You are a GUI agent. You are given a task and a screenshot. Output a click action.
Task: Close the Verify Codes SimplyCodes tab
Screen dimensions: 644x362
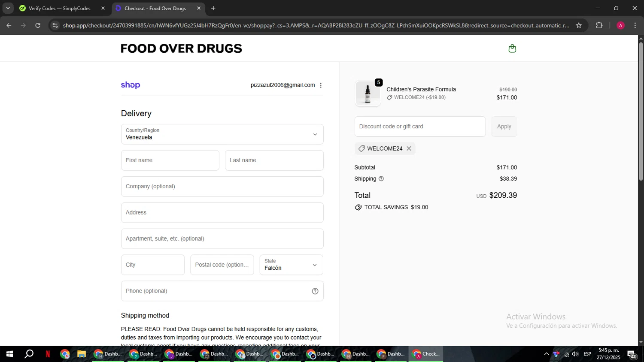pyautogui.click(x=103, y=8)
